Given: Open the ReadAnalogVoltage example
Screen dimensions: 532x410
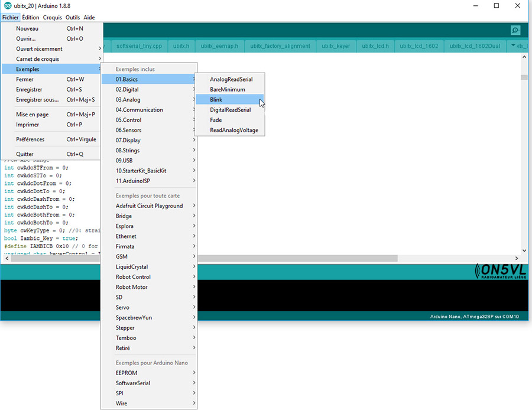Looking at the screenshot, I should 230,130.
